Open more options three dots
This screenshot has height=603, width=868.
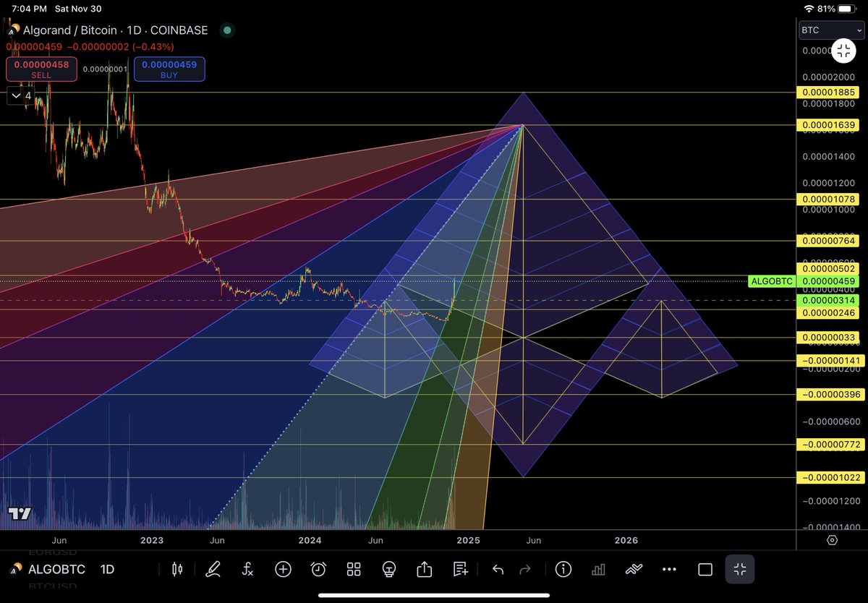(669, 569)
